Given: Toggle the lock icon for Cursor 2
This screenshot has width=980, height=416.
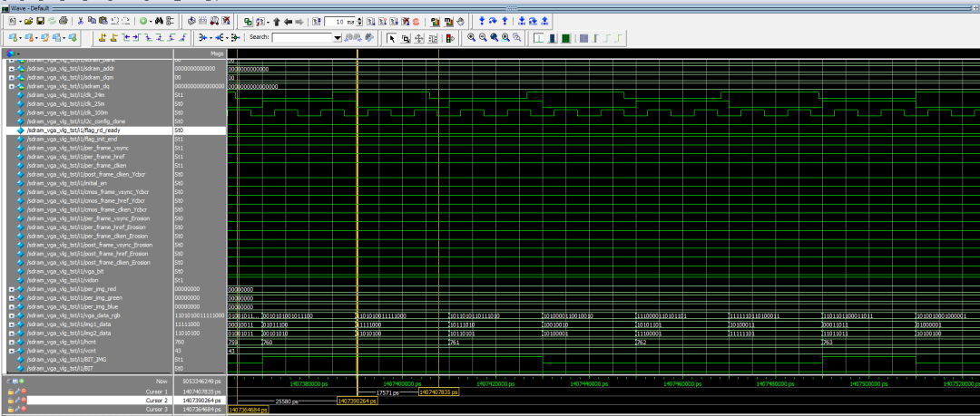Looking at the screenshot, I should click(x=11, y=400).
